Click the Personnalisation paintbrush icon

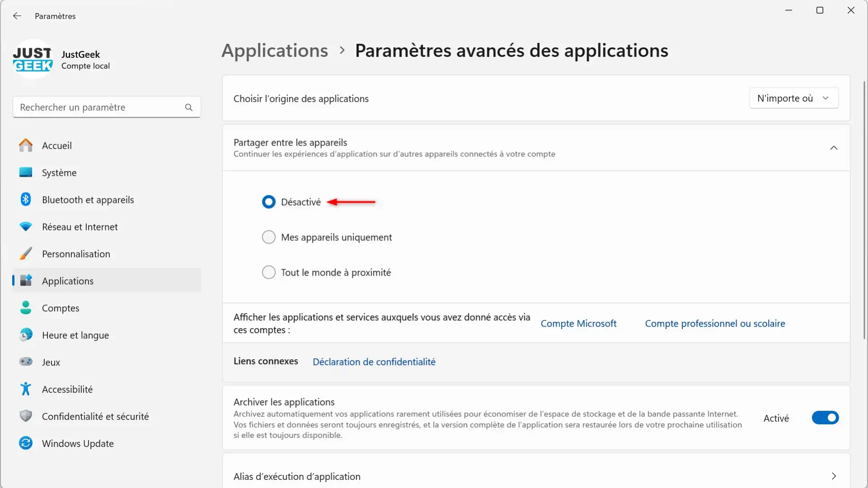pos(26,253)
